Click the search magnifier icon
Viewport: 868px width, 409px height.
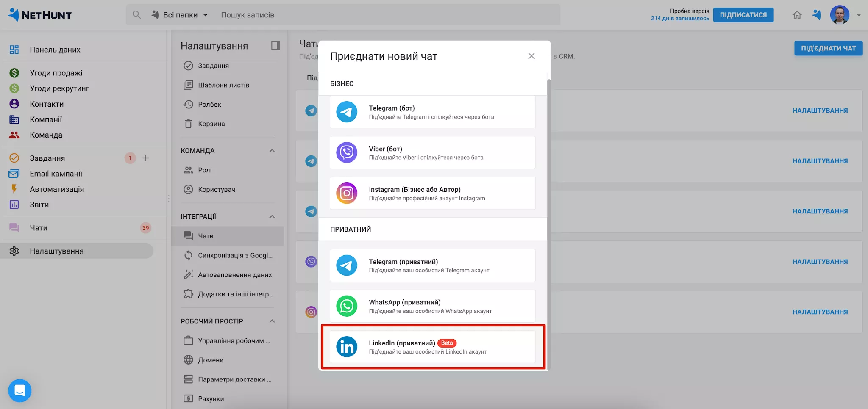coord(136,15)
